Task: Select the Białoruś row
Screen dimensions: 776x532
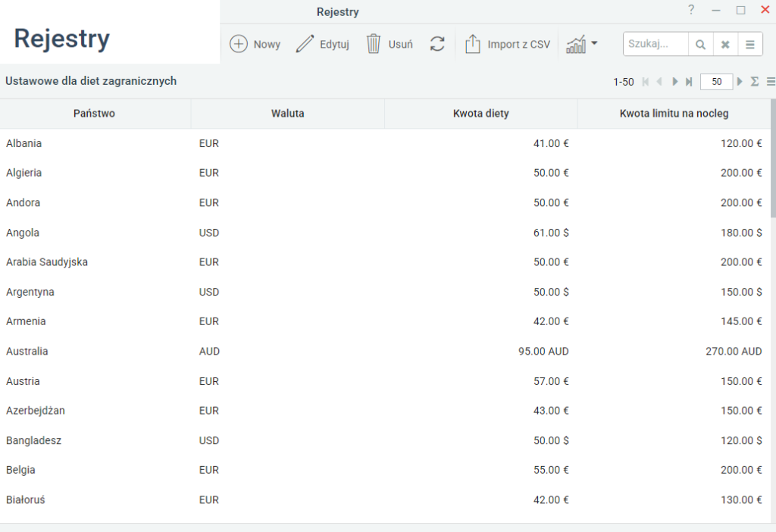Action: coord(385,500)
